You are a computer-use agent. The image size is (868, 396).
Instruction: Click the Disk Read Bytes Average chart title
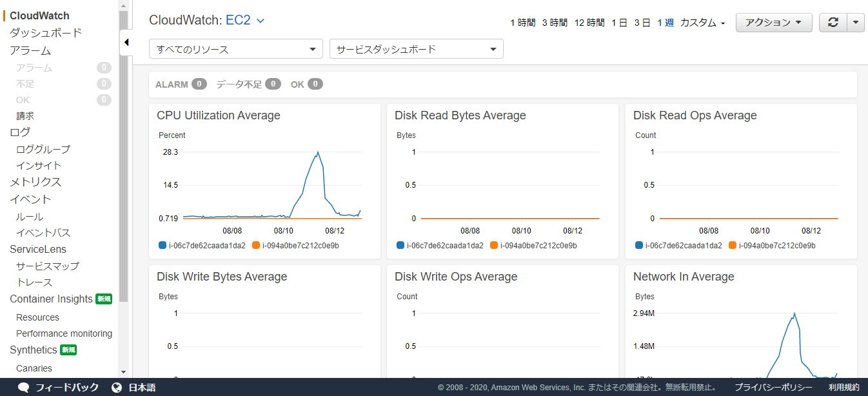460,115
